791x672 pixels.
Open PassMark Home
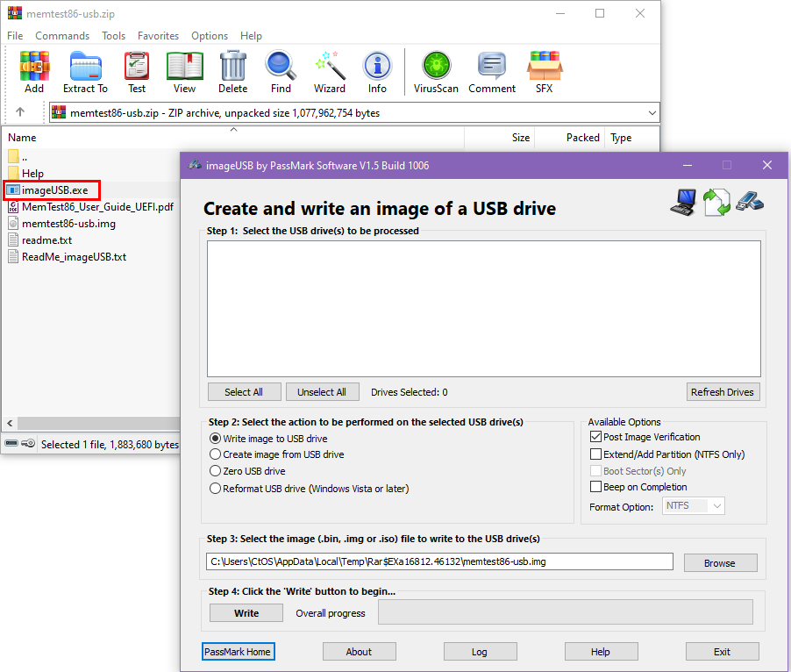[x=238, y=652]
